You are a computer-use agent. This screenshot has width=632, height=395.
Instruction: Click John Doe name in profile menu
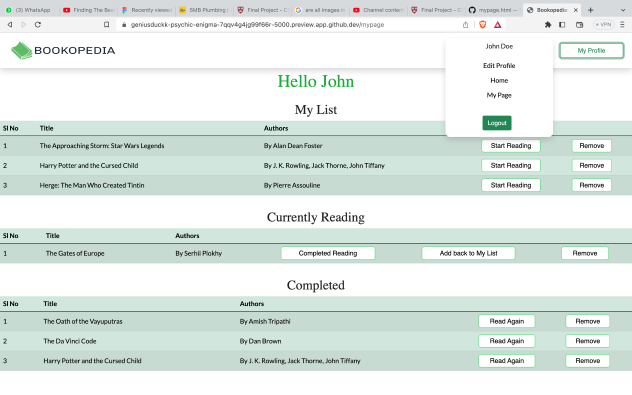click(x=499, y=46)
